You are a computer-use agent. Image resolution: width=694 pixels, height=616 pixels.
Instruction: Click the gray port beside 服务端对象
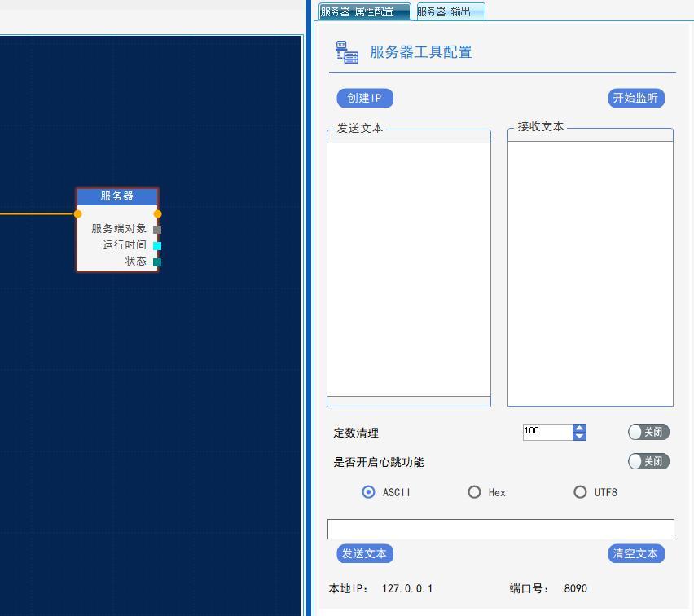point(156,229)
